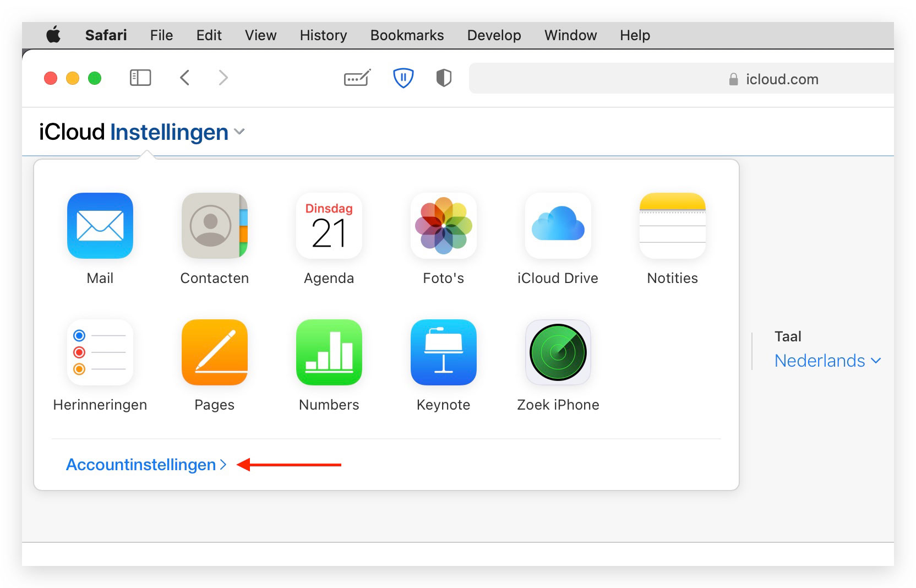Open the View menu

tap(260, 35)
